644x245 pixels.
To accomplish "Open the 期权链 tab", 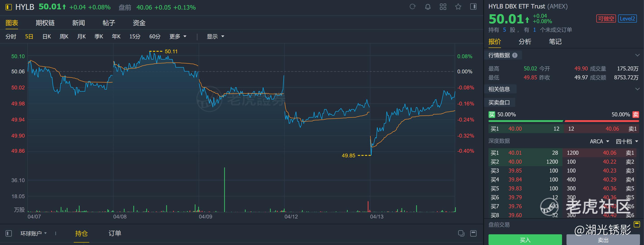I will [x=45, y=23].
